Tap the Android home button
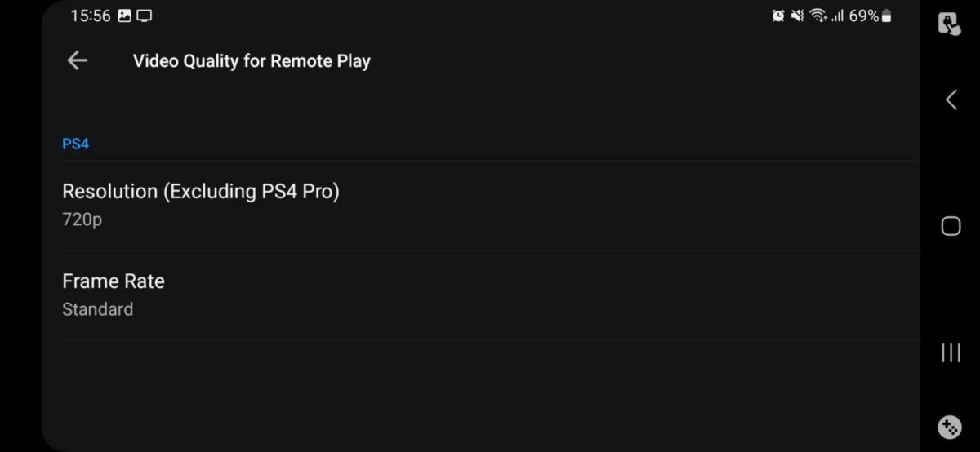The height and width of the screenshot is (452, 980). (x=951, y=226)
